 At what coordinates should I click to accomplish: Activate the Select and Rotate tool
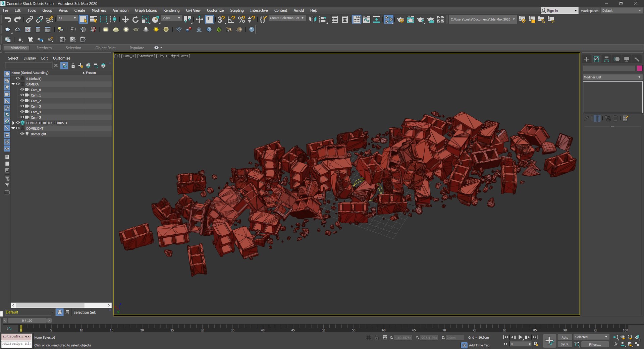click(135, 19)
